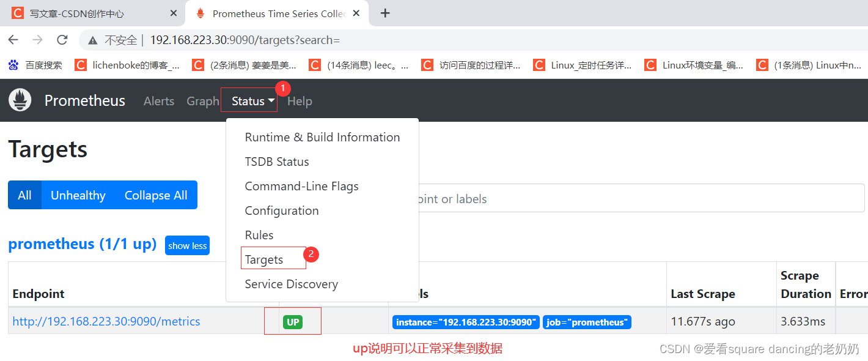Select Configuration menu entry
The height and width of the screenshot is (361, 868).
tap(282, 210)
